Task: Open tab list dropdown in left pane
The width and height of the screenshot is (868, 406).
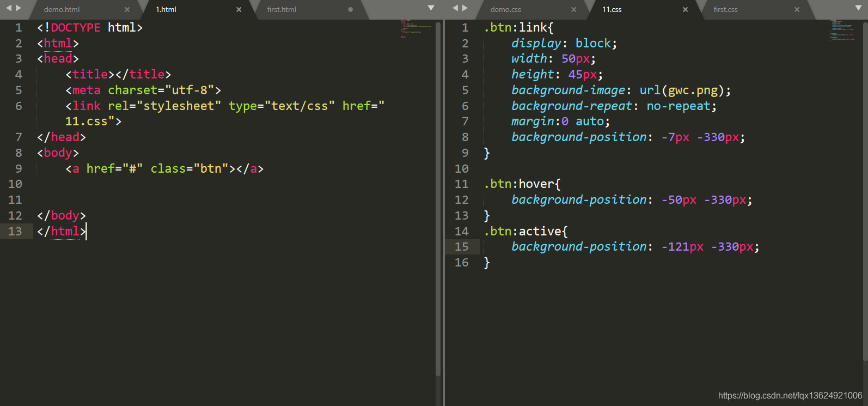Action: [x=431, y=8]
